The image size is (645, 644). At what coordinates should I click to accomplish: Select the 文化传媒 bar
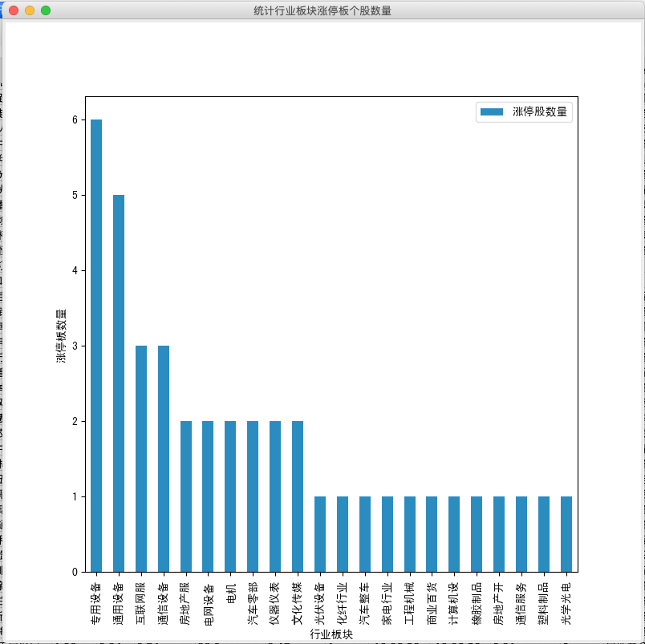pyautogui.click(x=298, y=496)
